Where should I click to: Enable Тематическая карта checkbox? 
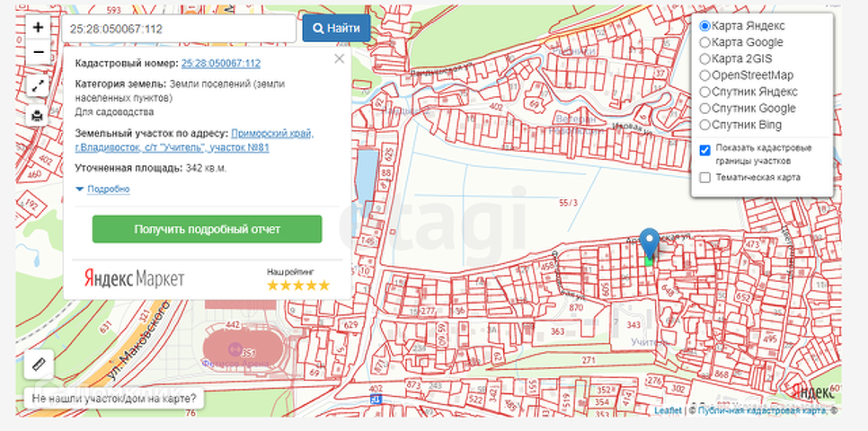704,178
